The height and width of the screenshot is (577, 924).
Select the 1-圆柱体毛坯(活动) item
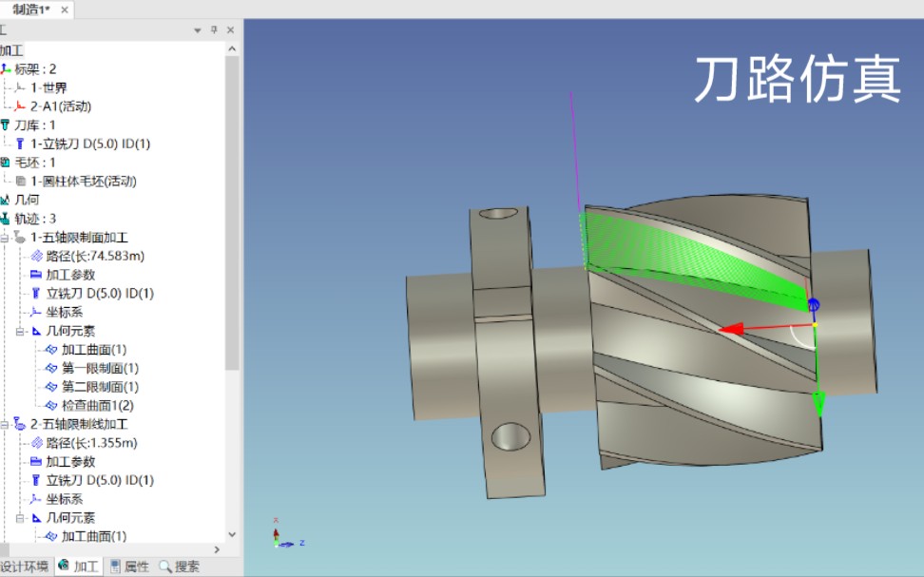83,181
